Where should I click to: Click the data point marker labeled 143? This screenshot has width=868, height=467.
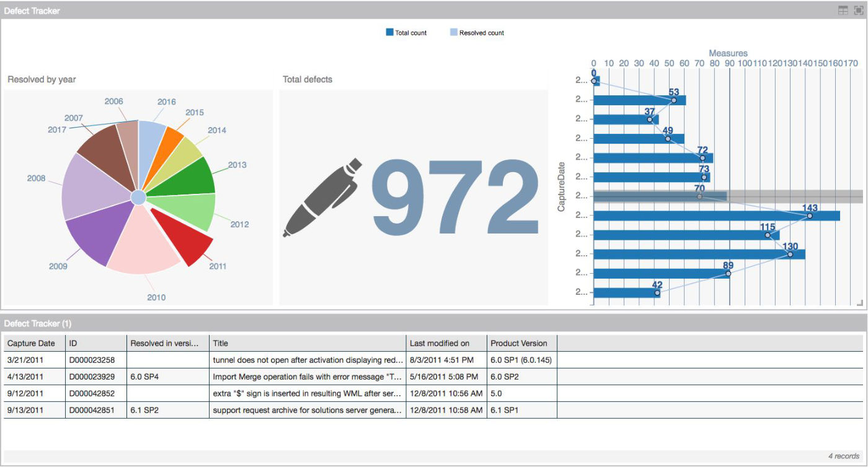pos(810,216)
